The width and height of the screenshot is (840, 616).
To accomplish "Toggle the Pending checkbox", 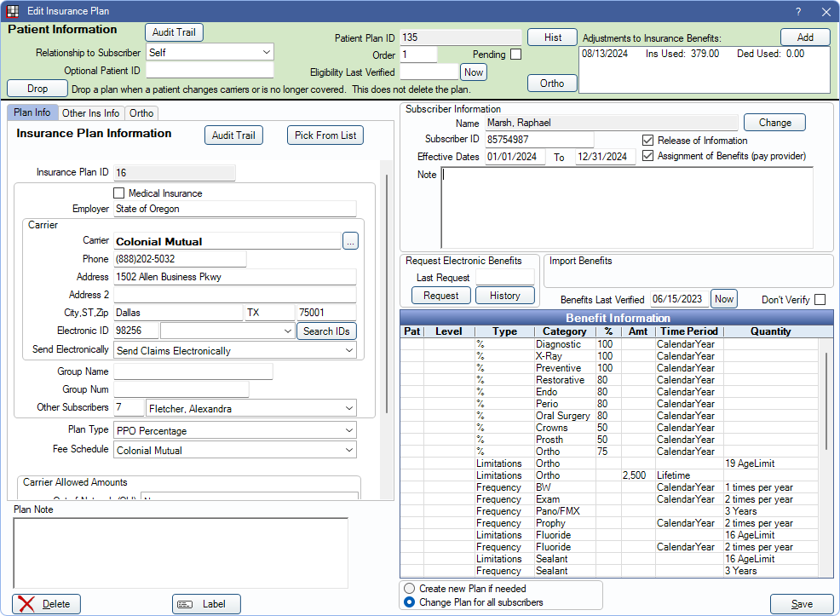I will (x=515, y=55).
